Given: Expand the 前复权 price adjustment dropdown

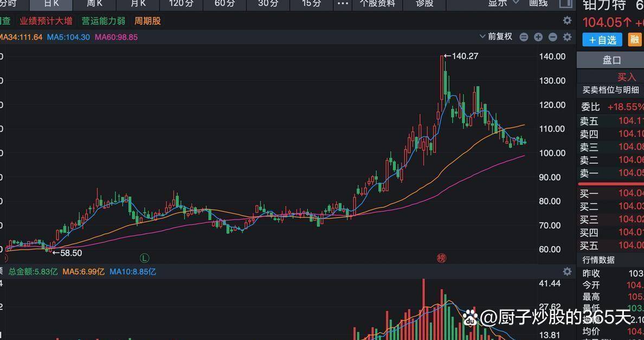Looking at the screenshot, I should (495, 37).
